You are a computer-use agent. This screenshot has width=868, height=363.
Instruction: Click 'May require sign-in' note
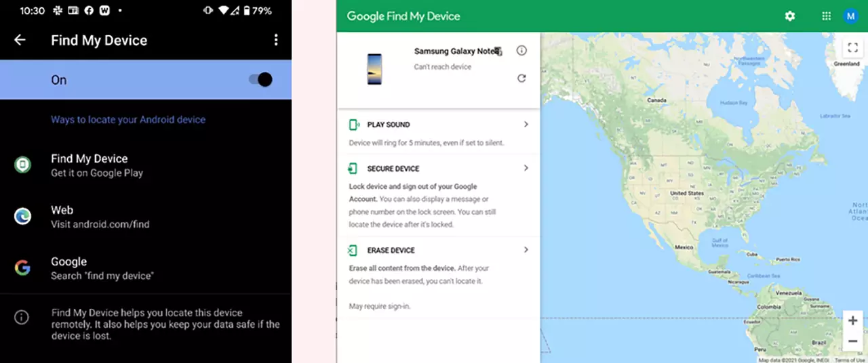(x=380, y=307)
